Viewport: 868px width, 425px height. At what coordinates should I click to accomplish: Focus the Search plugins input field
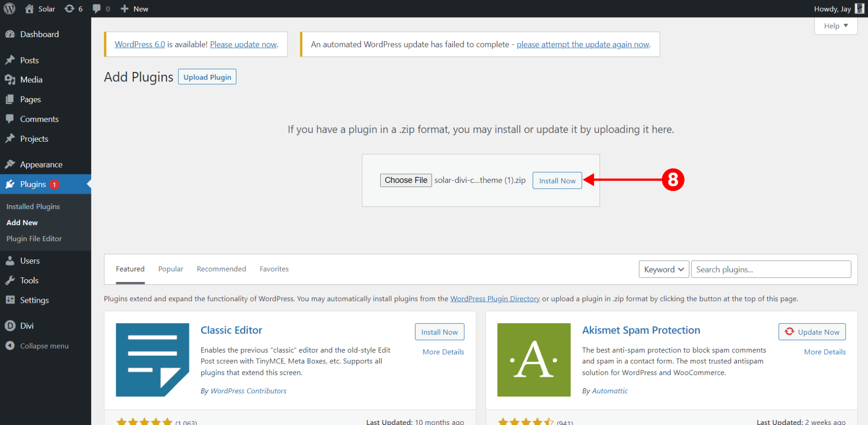(771, 269)
